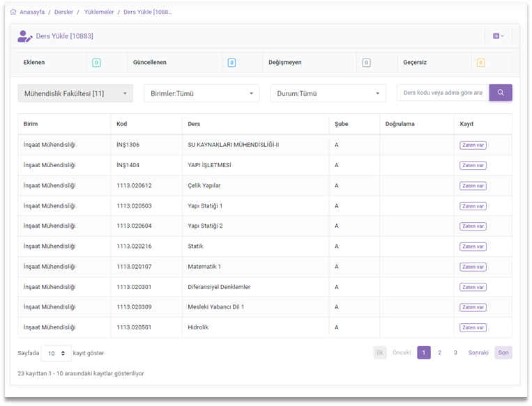Click the Geçersiz count badge
This screenshot has height=406, width=532.
click(480, 63)
